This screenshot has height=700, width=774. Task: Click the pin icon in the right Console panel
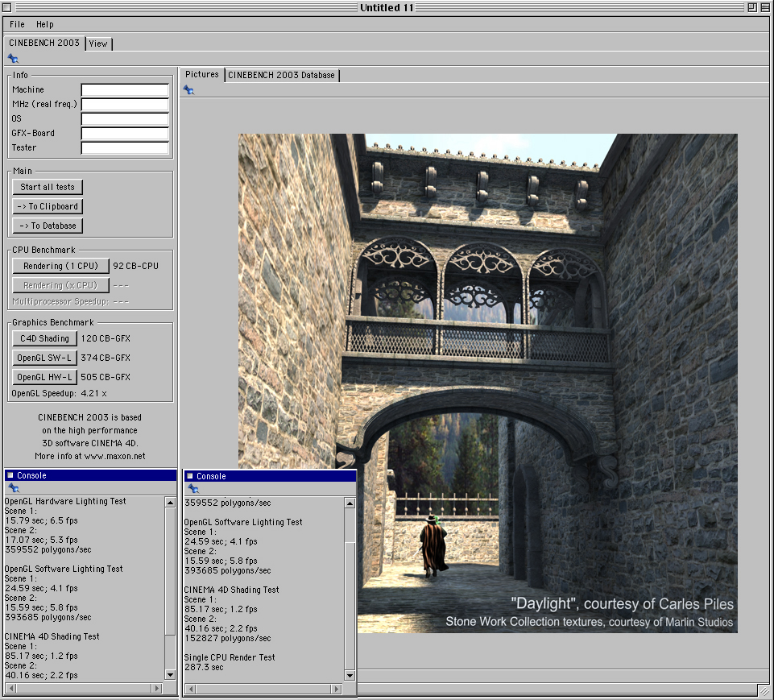(x=193, y=489)
